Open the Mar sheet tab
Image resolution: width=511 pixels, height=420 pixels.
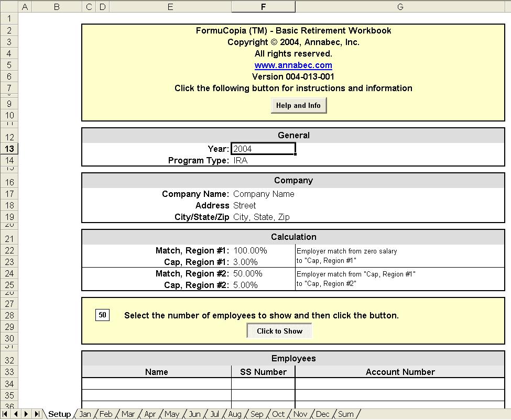point(128,414)
